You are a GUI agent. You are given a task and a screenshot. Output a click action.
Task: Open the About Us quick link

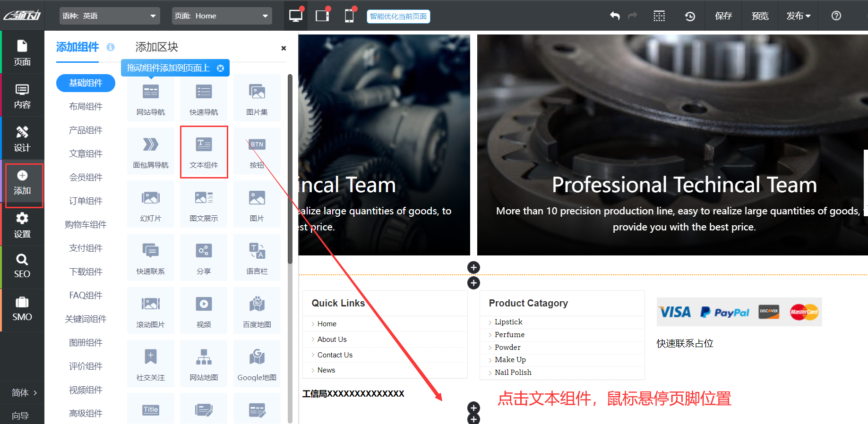332,339
